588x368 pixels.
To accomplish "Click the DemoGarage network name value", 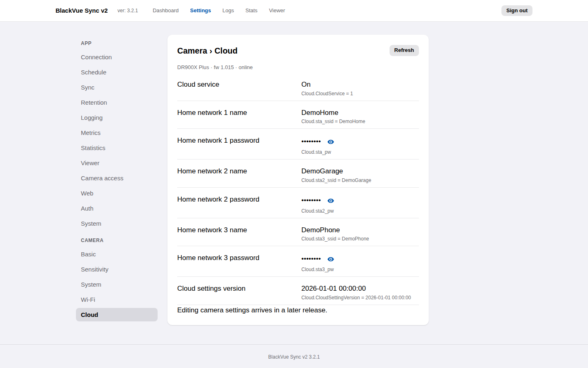I will coord(322,171).
